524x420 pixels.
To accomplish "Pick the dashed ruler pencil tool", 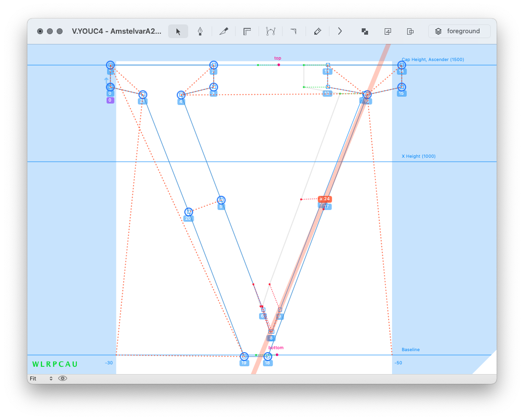I will pyautogui.click(x=317, y=31).
